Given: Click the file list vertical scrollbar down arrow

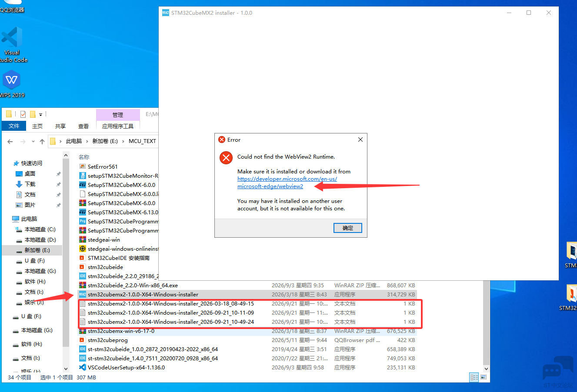Looking at the screenshot, I should [486, 369].
